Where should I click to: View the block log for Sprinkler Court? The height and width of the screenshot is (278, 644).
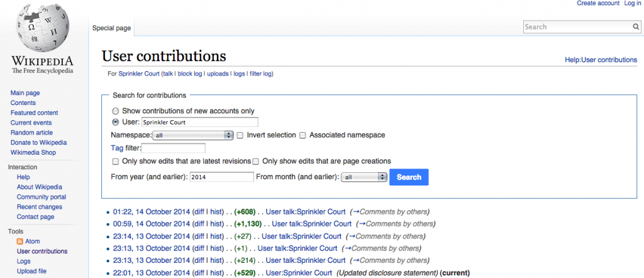tap(191, 74)
